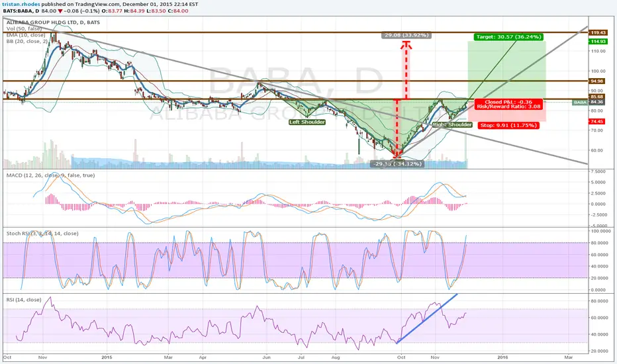The height and width of the screenshot is (364, 617).
Task: Click the Left Shoulder annotation label
Action: (307, 122)
